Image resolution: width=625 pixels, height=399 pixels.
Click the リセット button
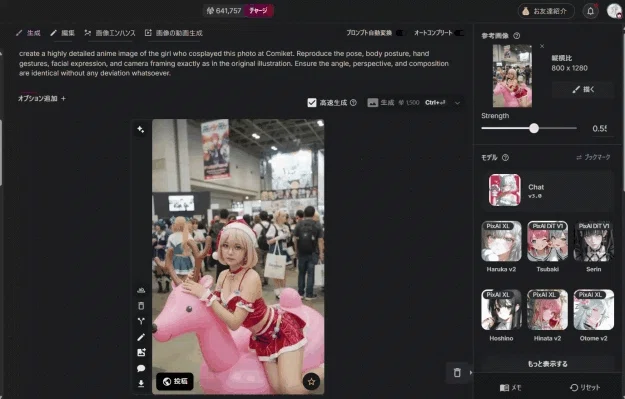(585, 387)
